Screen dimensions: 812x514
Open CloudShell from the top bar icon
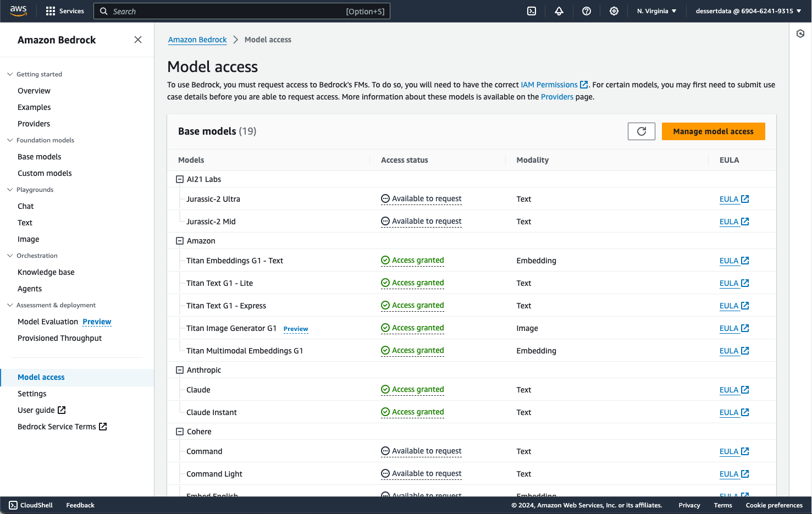[x=532, y=11]
